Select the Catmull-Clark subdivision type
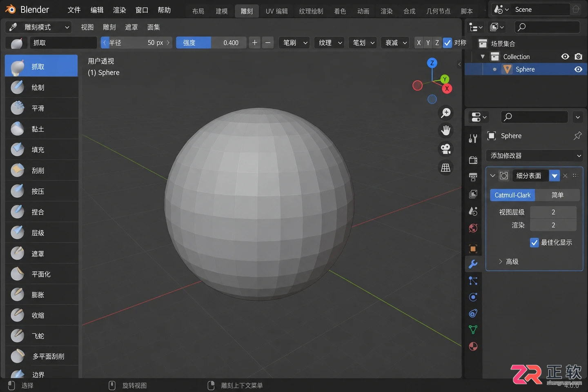Screen dimensions: 588x392 512,195
